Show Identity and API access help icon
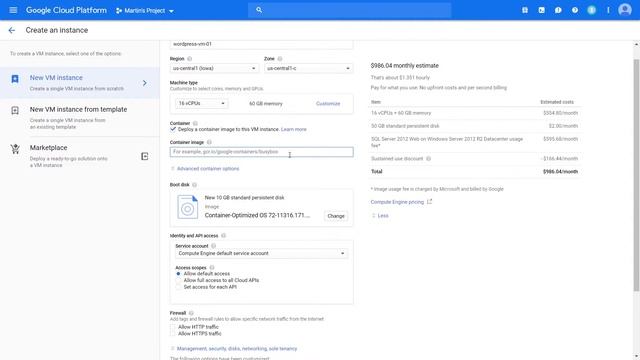 pyautogui.click(x=223, y=236)
